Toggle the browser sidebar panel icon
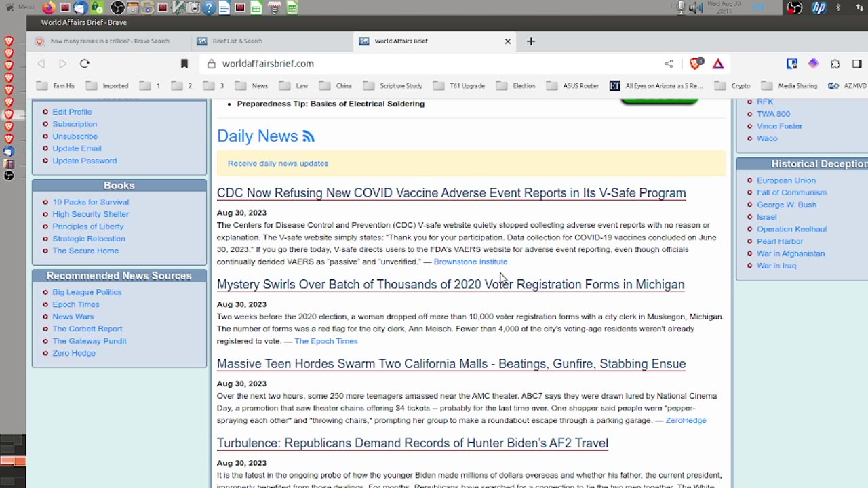This screenshot has height=488, width=868. click(x=856, y=64)
